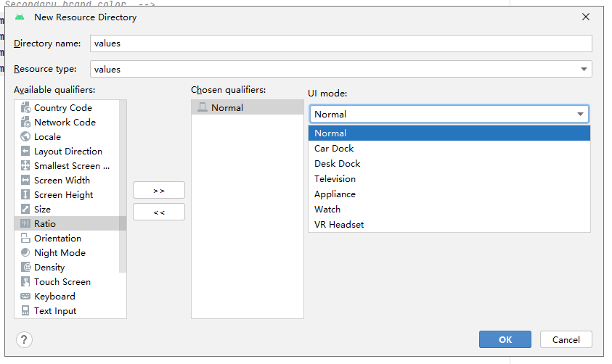Click the Locale globe icon

click(x=25, y=136)
